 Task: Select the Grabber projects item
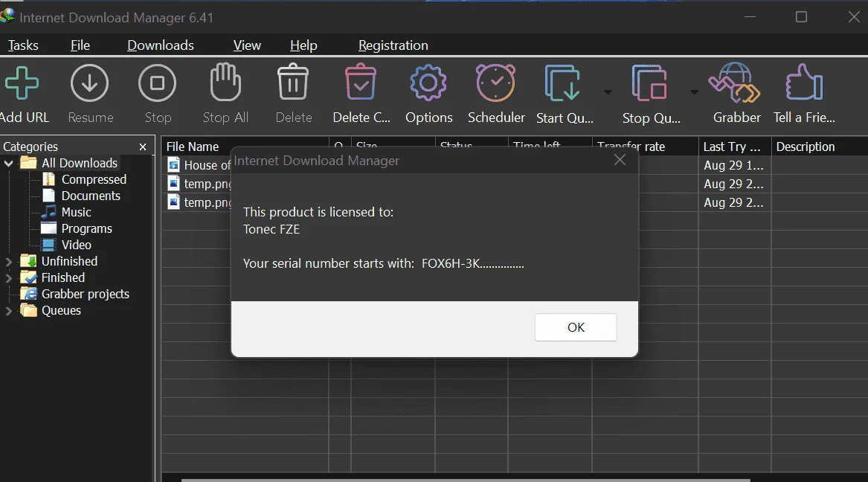86,294
